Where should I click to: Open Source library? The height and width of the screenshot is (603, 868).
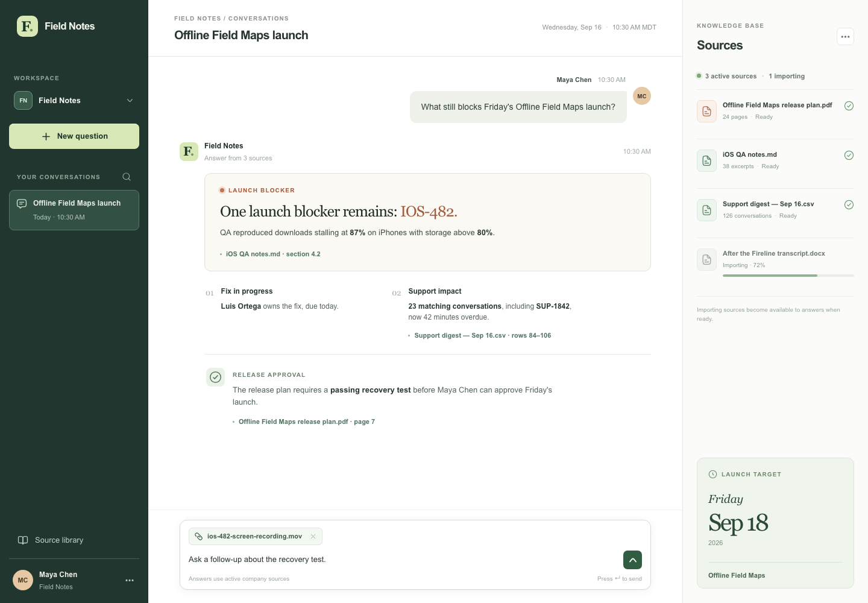point(74,540)
